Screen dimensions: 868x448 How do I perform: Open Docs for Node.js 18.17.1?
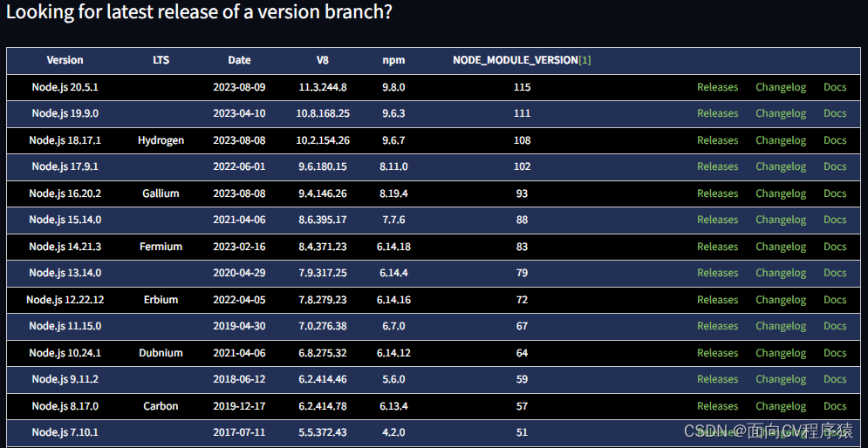[x=835, y=140]
